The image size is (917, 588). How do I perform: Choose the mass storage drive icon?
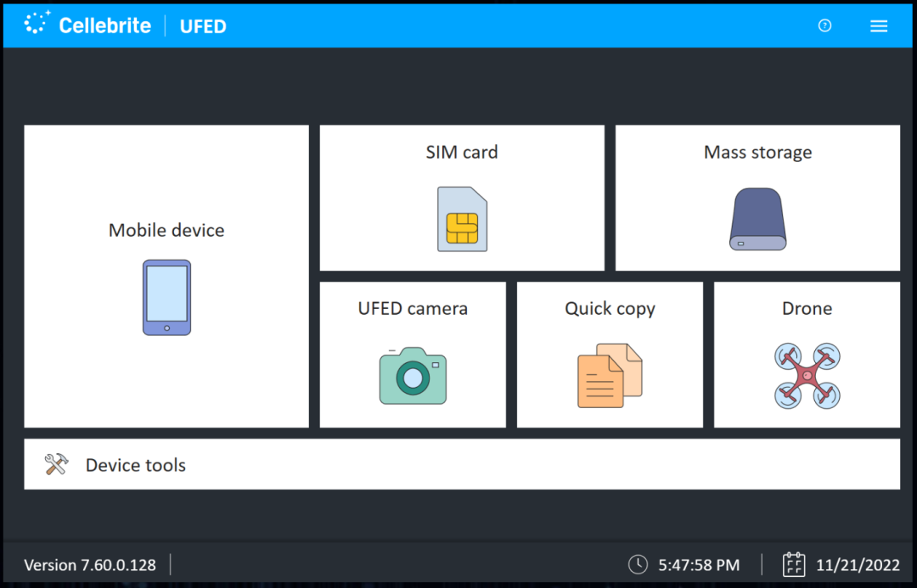tap(758, 219)
